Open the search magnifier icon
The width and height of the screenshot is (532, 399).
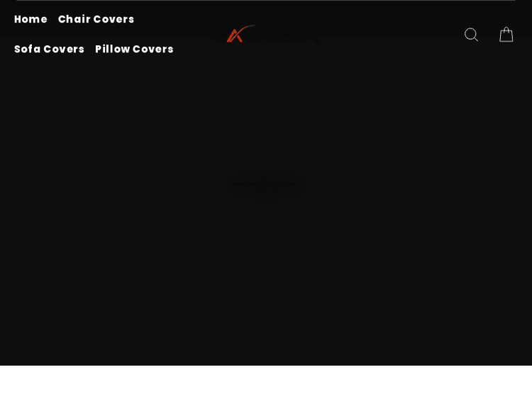471,35
